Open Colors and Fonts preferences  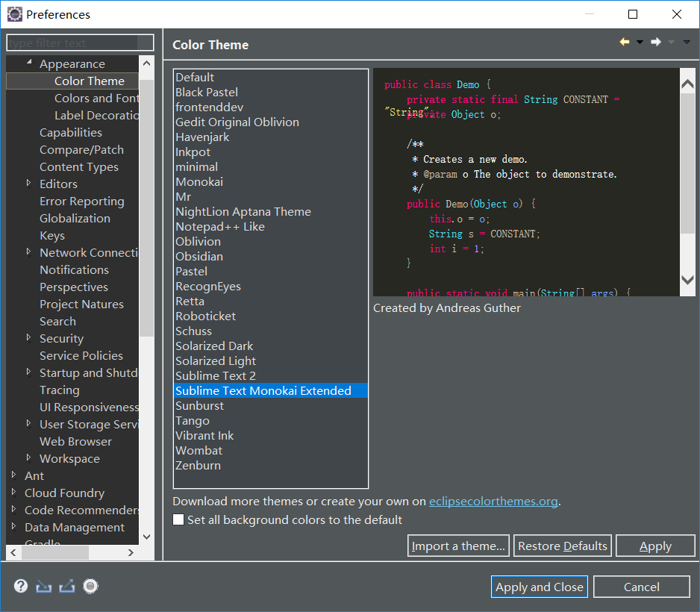point(96,99)
